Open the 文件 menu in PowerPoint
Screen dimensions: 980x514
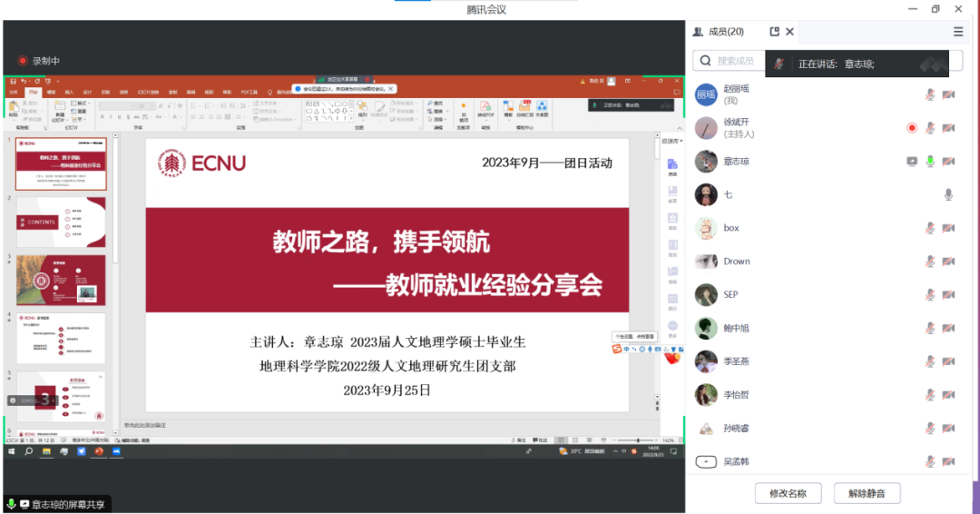[13, 93]
